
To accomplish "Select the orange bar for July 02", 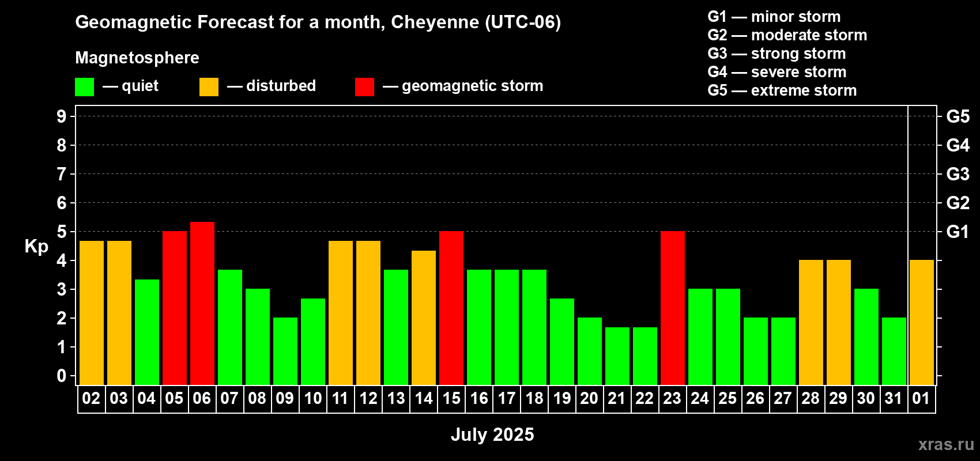I will pos(92,313).
